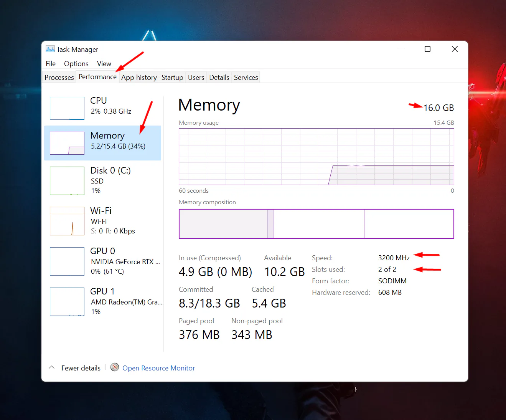Image resolution: width=506 pixels, height=420 pixels.
Task: Select the GPU 1 AMD Radeon thumbnail
Action: click(67, 302)
